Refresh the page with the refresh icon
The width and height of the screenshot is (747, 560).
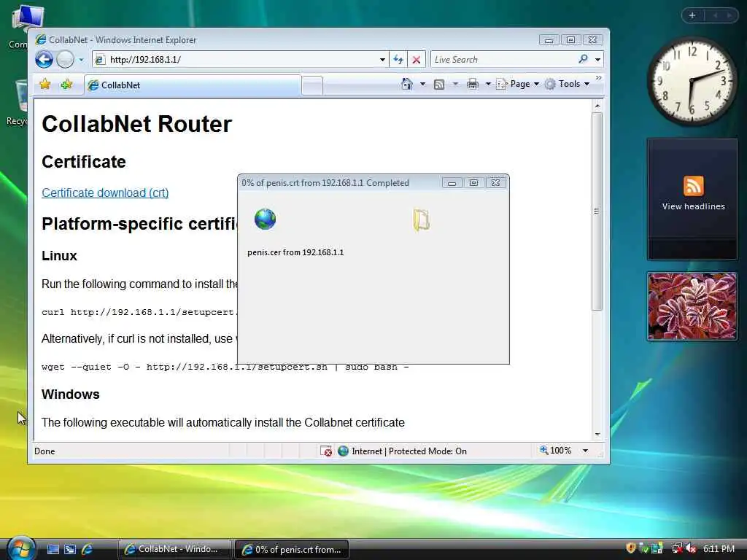click(x=398, y=60)
